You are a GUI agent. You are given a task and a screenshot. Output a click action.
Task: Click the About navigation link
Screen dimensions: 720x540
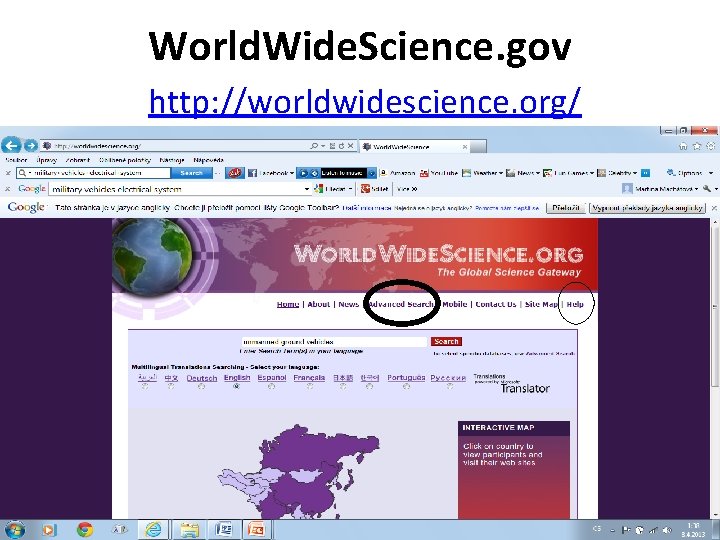(319, 304)
